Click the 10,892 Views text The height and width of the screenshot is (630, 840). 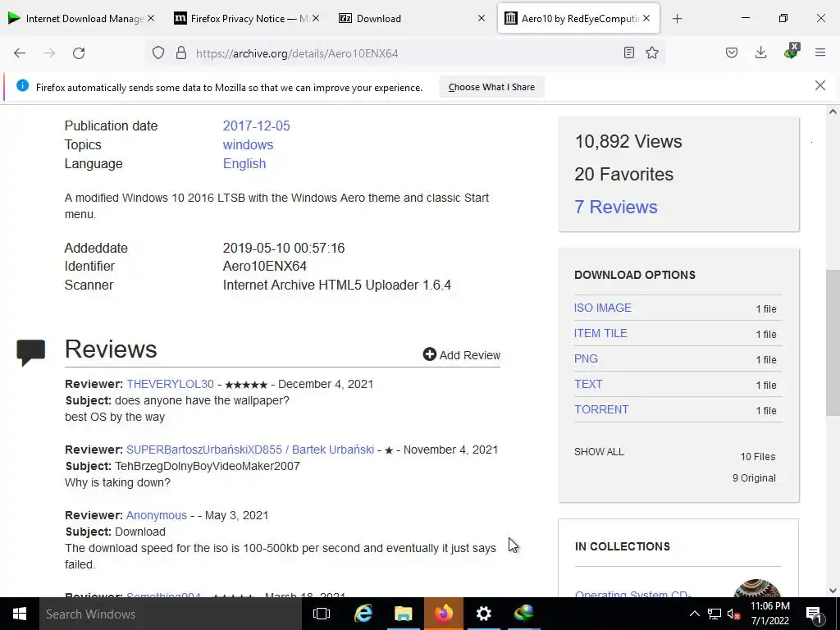pos(628,141)
